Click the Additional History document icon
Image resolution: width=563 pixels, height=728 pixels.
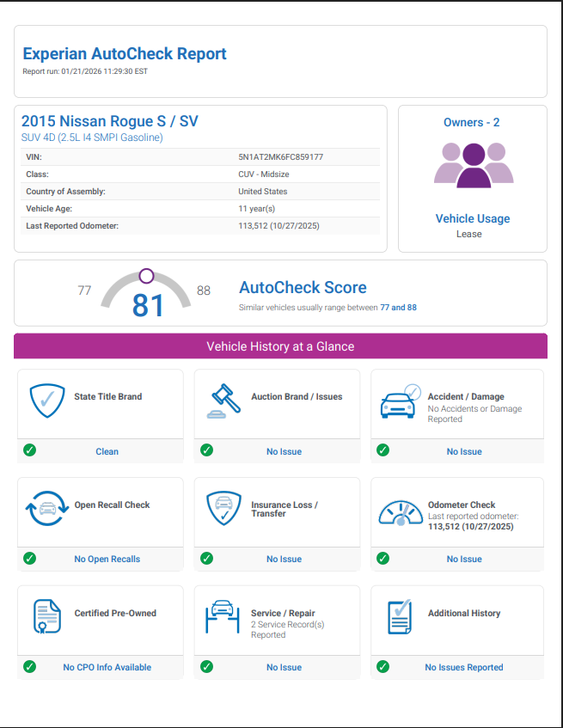[x=399, y=617]
